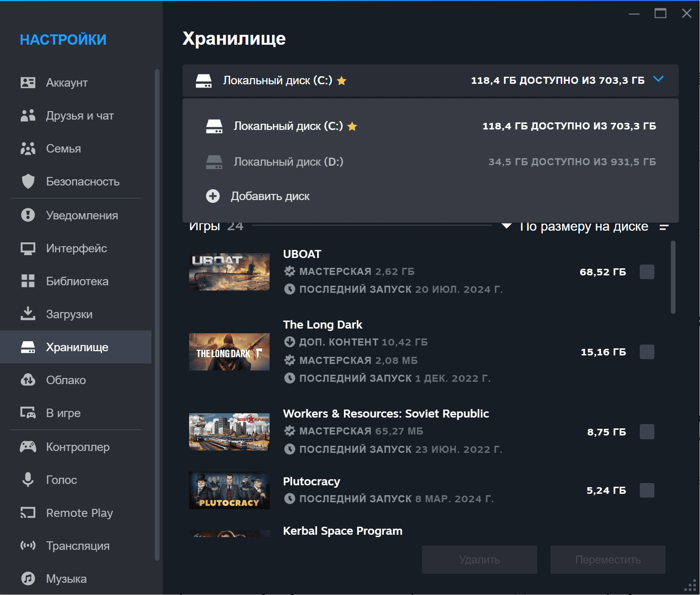Maximize the settings window

(660, 13)
